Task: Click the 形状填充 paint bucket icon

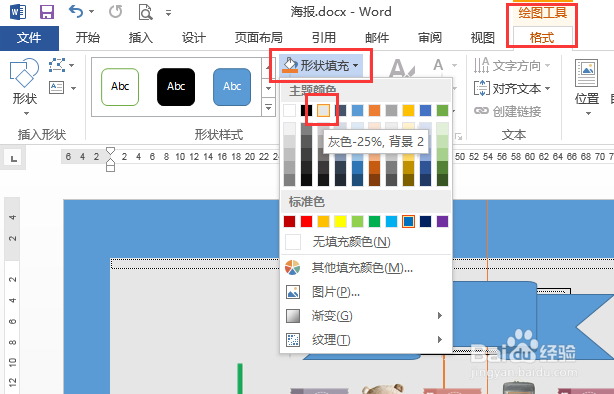Action: pos(290,65)
